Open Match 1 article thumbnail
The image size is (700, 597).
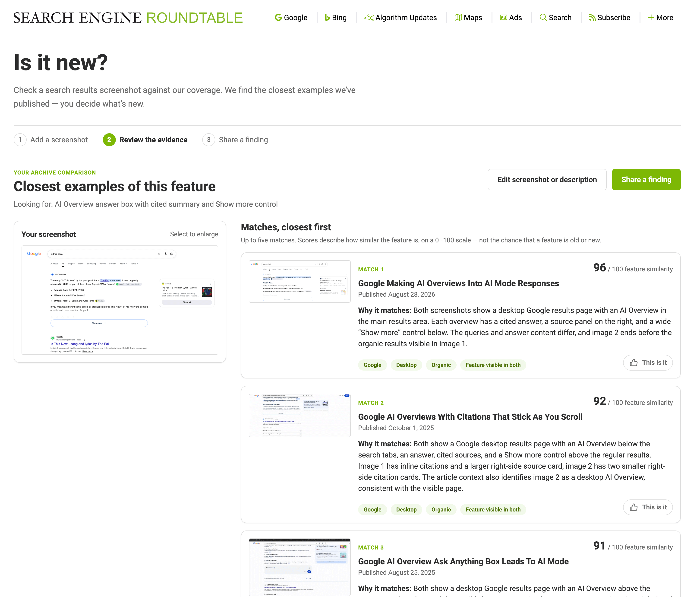point(300,281)
